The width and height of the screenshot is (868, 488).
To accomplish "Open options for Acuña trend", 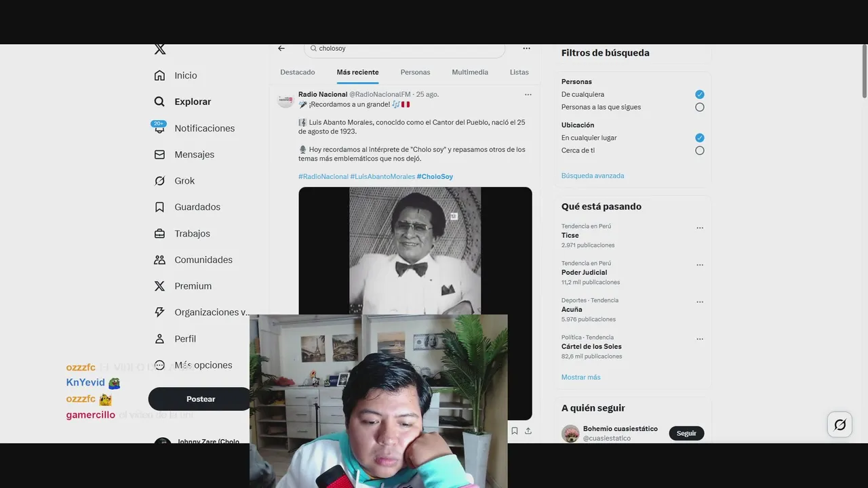I will [700, 302].
